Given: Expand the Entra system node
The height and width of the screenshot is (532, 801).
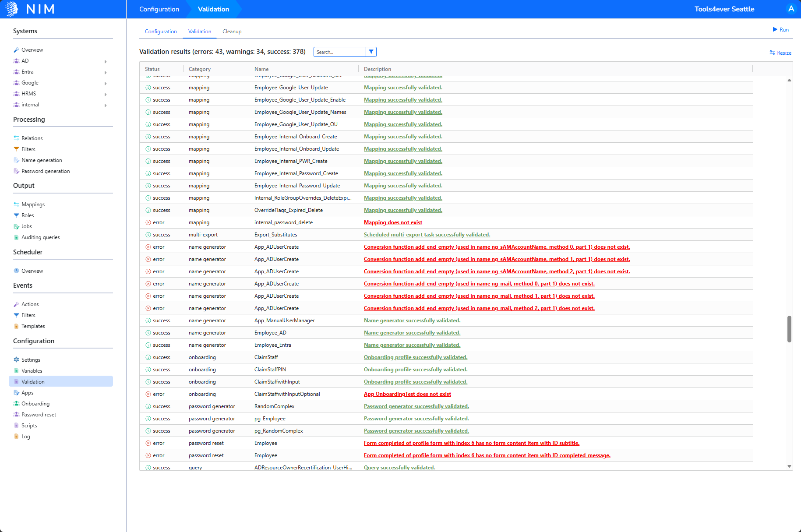Looking at the screenshot, I should tap(106, 72).
